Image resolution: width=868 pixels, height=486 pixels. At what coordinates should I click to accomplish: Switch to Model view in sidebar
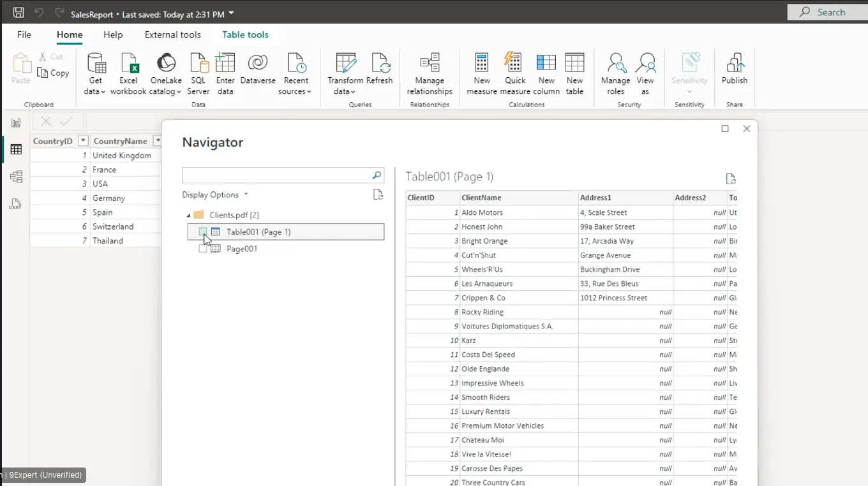coord(16,177)
